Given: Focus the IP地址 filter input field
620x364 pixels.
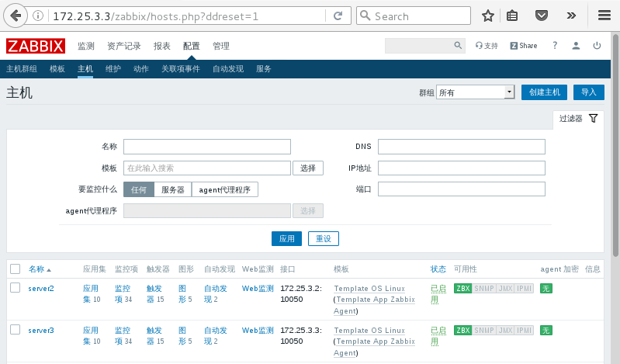Looking at the screenshot, I should [462, 168].
